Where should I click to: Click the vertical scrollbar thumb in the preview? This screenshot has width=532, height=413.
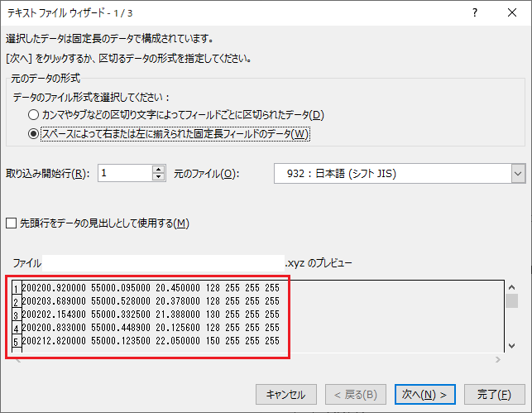click(x=512, y=300)
